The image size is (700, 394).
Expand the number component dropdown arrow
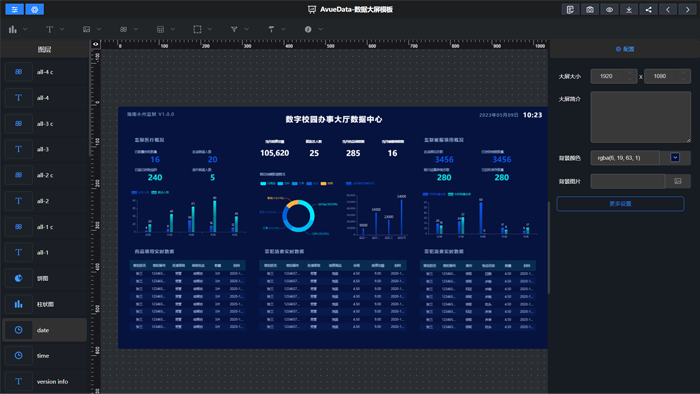tap(136, 29)
